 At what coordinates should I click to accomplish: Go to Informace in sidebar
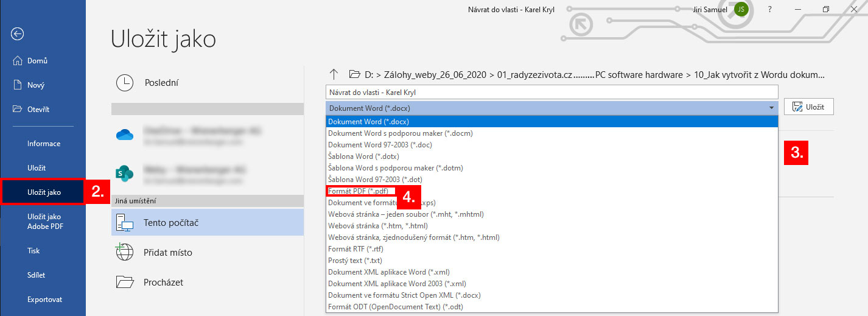pos(43,144)
